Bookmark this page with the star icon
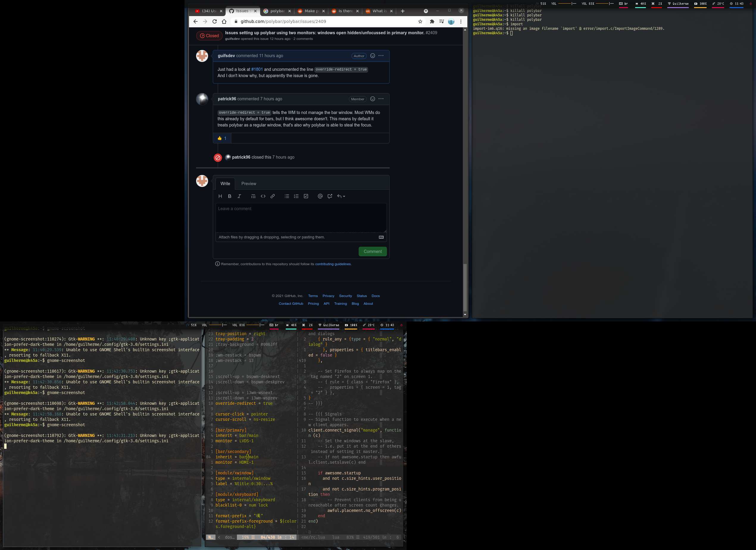This screenshot has height=550, width=756. point(420,21)
